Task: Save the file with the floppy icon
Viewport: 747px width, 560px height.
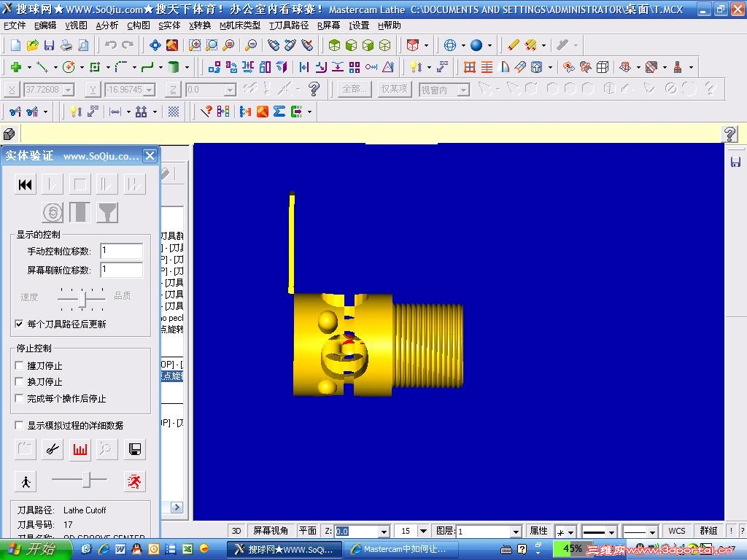Action: (49, 45)
